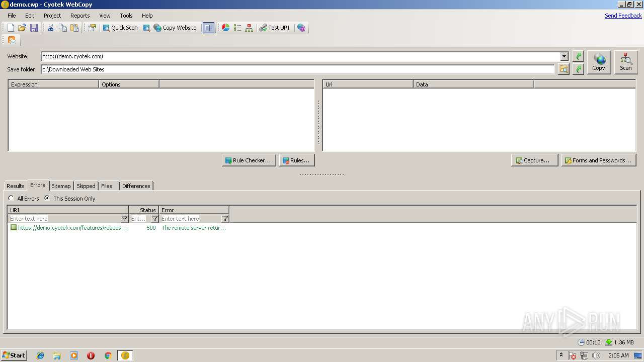The image size is (644, 362).
Task: Click the Url column header in forms list
Action: (368, 84)
